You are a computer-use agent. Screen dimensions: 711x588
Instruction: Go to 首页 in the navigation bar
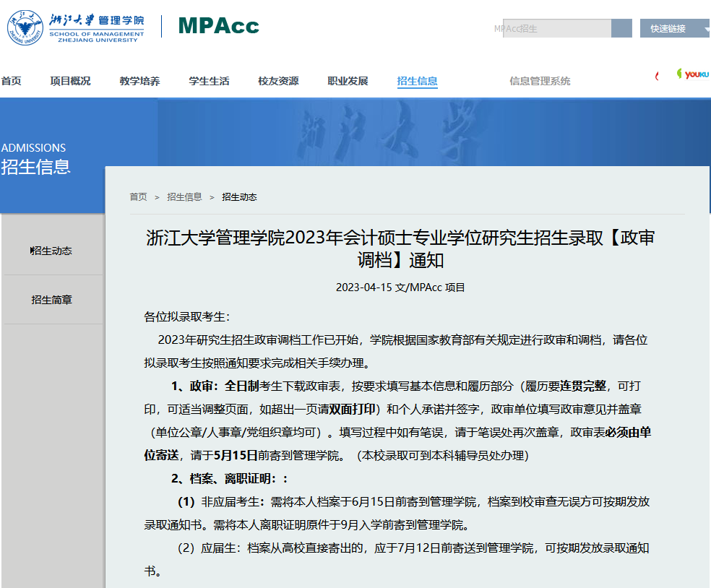(x=12, y=81)
